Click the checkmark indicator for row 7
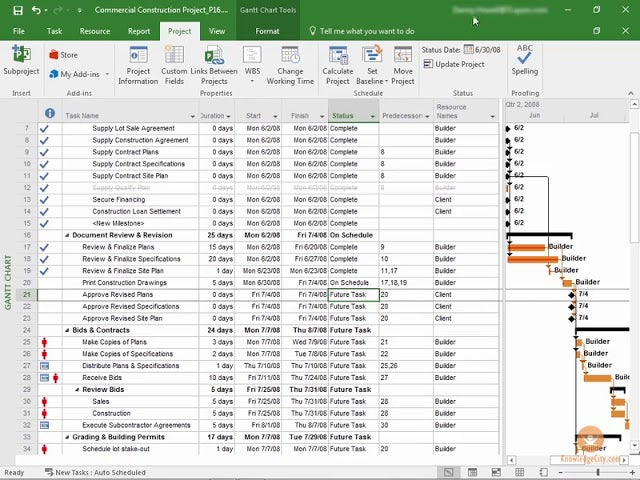The height and width of the screenshot is (480, 640). click(x=44, y=129)
